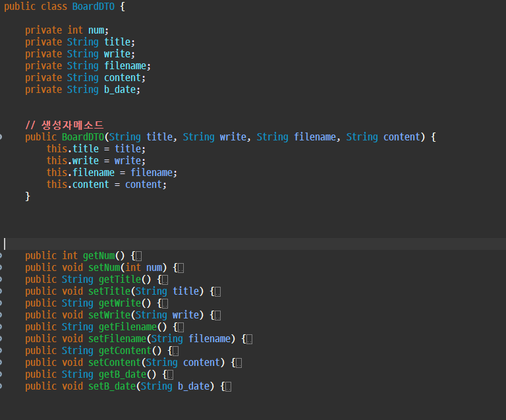Expand the folded body of getTitle()
The height and width of the screenshot is (420, 506).
[165, 280]
